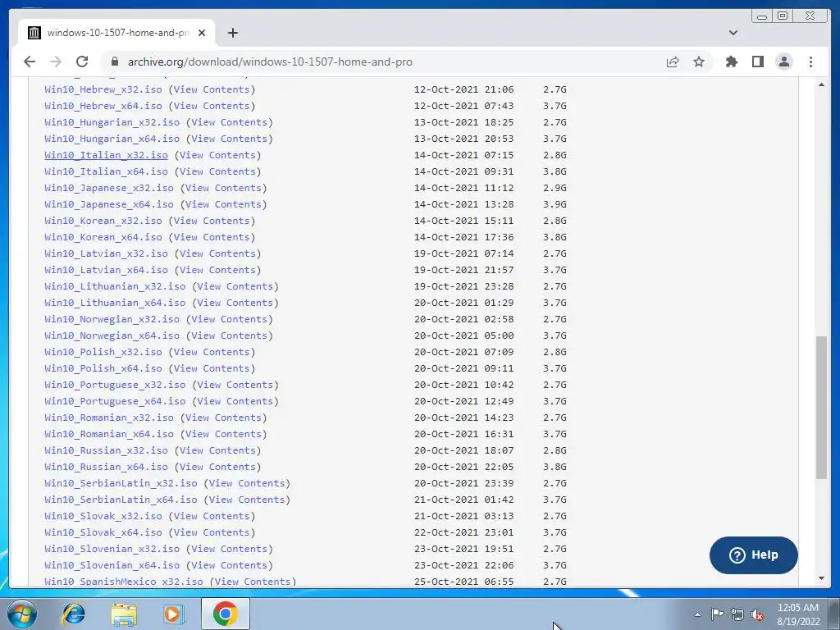View Contents of Win10_Hebrew_x64.iso
Viewport: 840px width, 630px height.
point(212,106)
